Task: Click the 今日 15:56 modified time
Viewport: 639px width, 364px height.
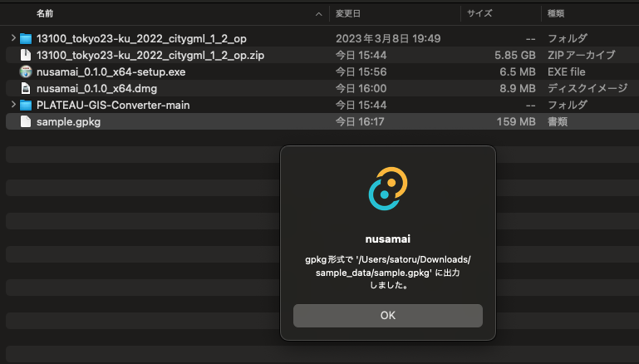Action: pyautogui.click(x=361, y=71)
